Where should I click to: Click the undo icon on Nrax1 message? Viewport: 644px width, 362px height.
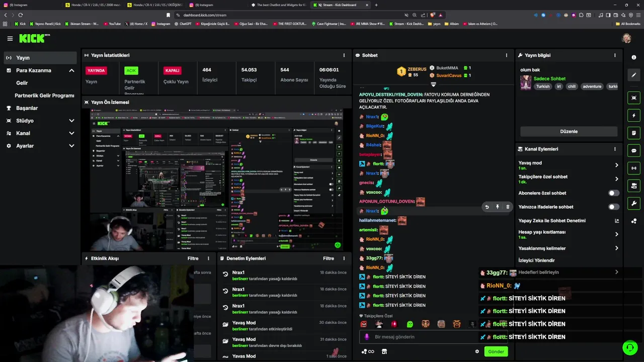(x=487, y=207)
